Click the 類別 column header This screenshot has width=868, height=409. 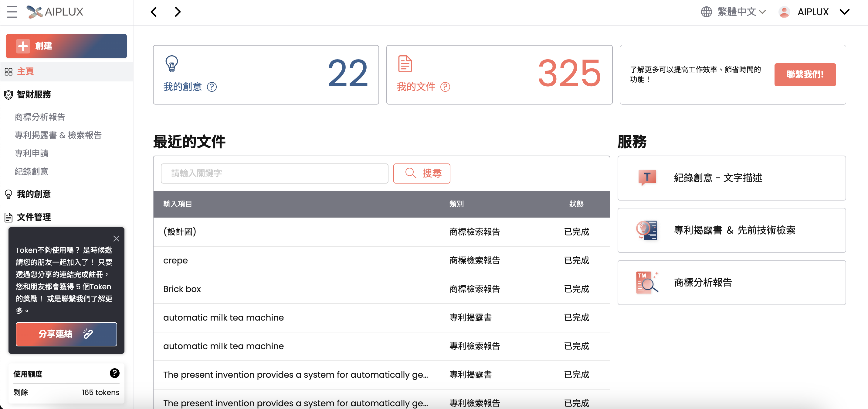tap(456, 204)
